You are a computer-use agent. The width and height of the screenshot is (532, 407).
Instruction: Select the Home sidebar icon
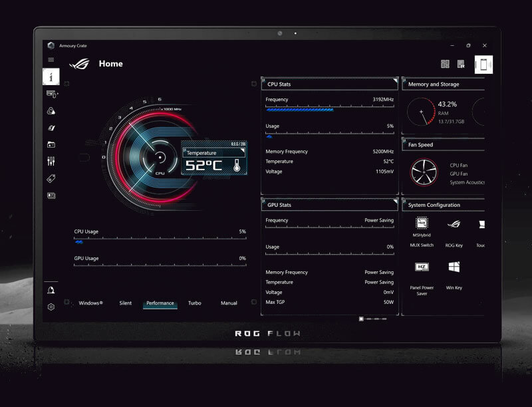click(52, 76)
